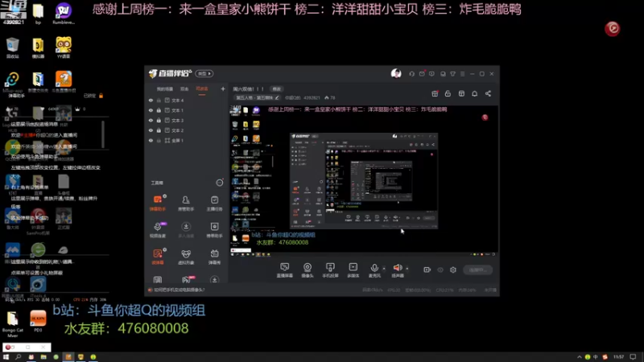Select the 文本 4 source row

coord(187,100)
